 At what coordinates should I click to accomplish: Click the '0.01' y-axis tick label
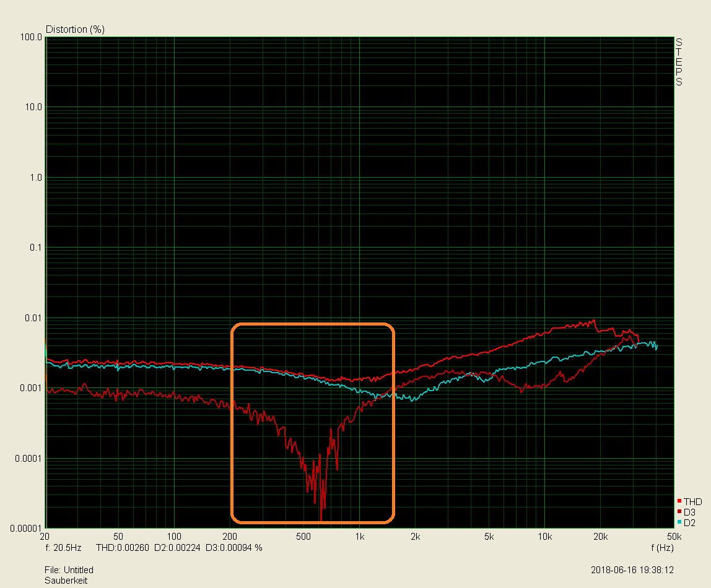pos(33,318)
